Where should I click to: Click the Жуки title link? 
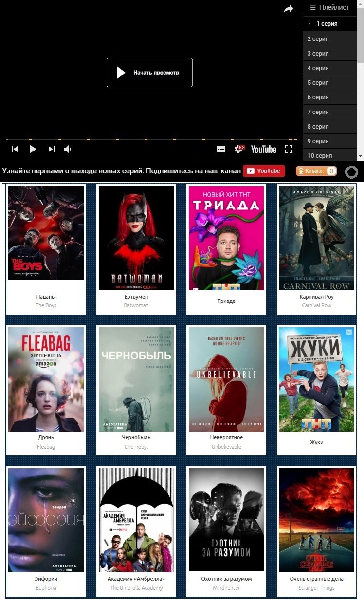pyautogui.click(x=317, y=442)
